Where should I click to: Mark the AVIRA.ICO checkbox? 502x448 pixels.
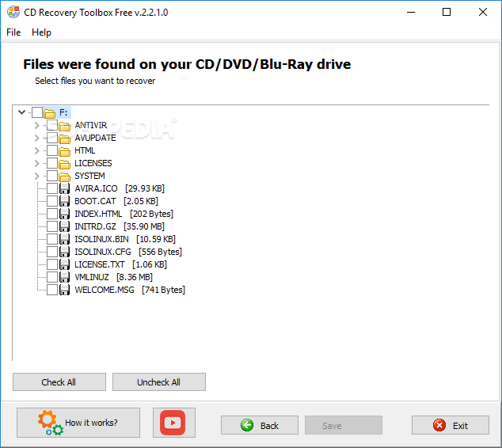click(52, 188)
